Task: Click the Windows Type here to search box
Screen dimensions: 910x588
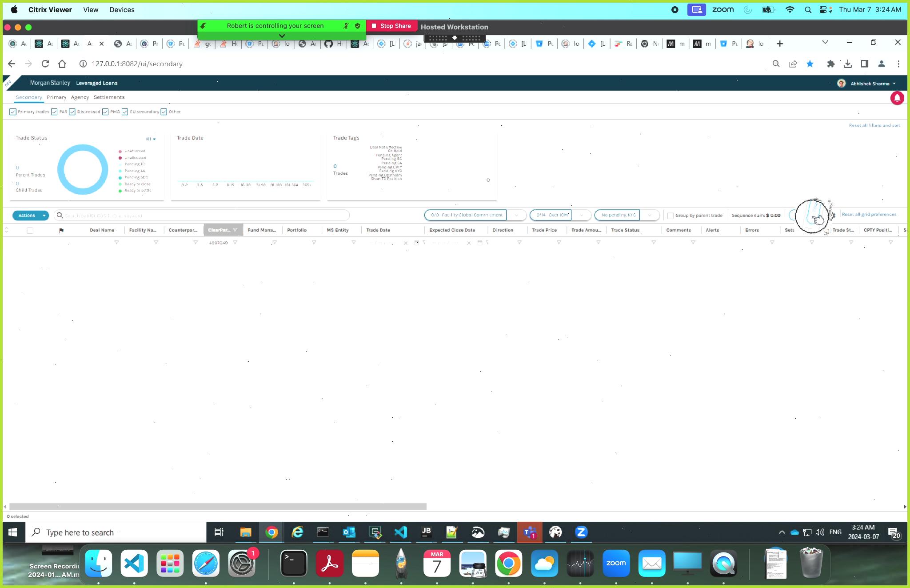Action: 116,532
